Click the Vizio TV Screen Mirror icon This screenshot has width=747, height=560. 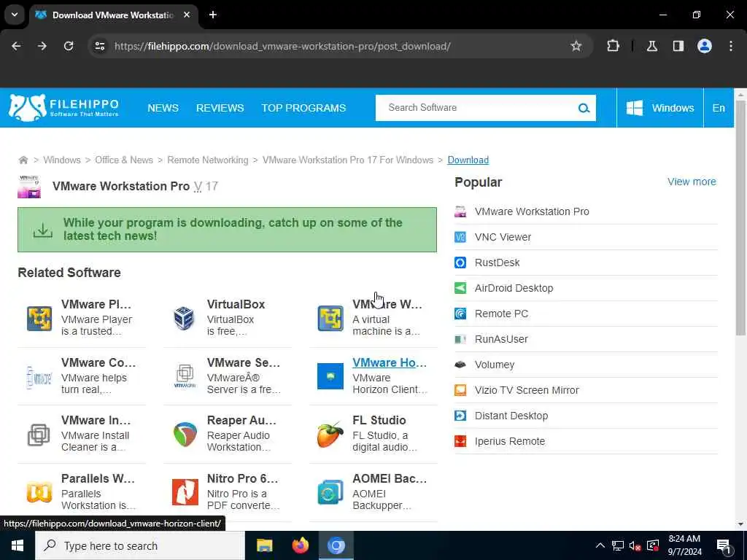pyautogui.click(x=460, y=390)
